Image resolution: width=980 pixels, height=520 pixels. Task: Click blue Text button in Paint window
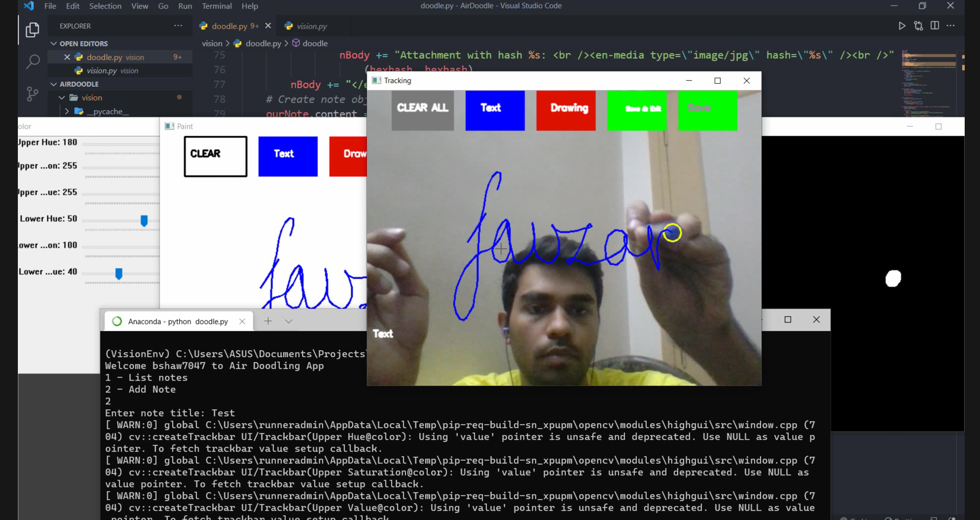[288, 156]
